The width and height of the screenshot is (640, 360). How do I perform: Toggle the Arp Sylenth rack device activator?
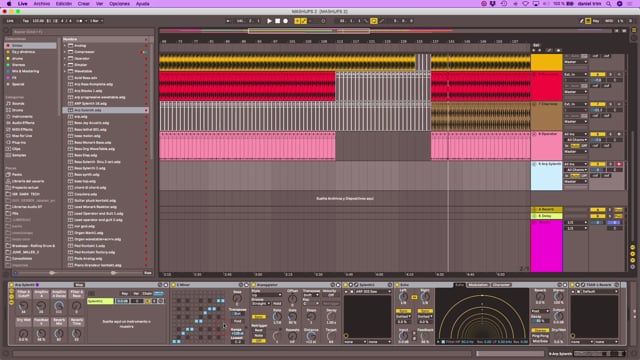[x=11, y=285]
